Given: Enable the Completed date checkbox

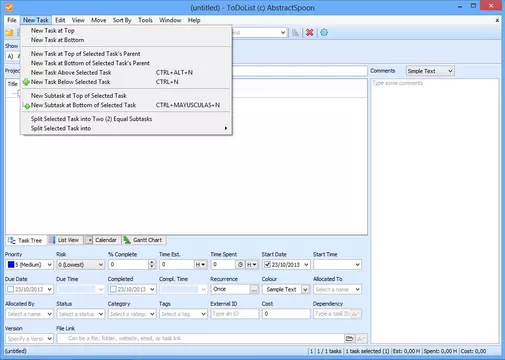Looking at the screenshot, I should 113,289.
